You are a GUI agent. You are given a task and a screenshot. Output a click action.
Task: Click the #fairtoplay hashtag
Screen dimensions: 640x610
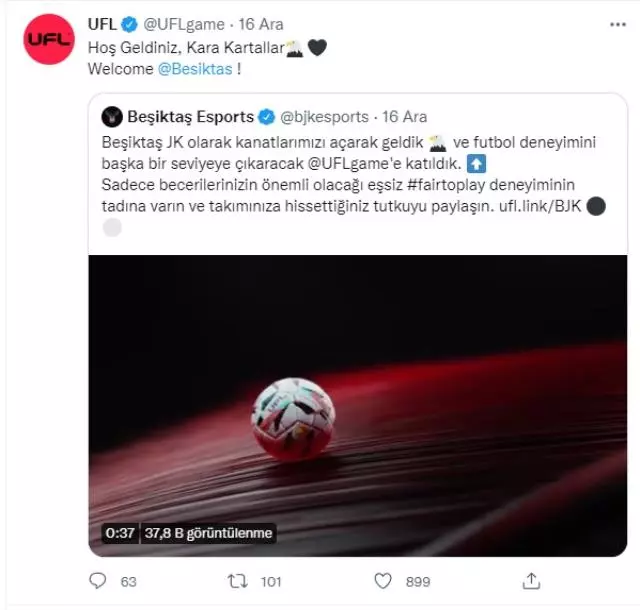(x=446, y=185)
